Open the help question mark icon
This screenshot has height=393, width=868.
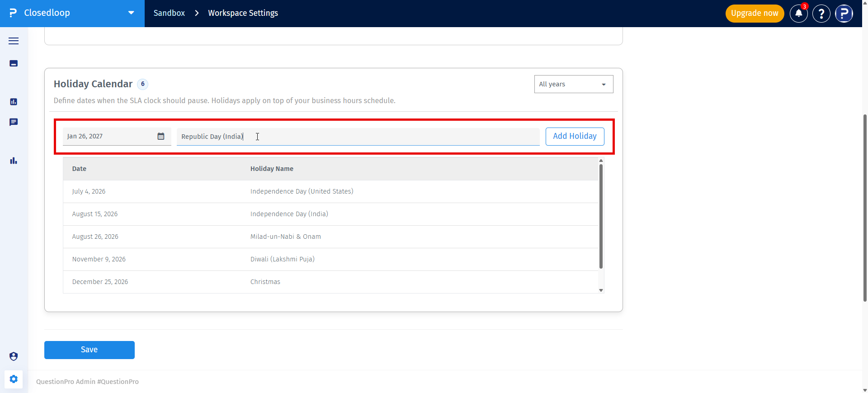click(x=821, y=14)
